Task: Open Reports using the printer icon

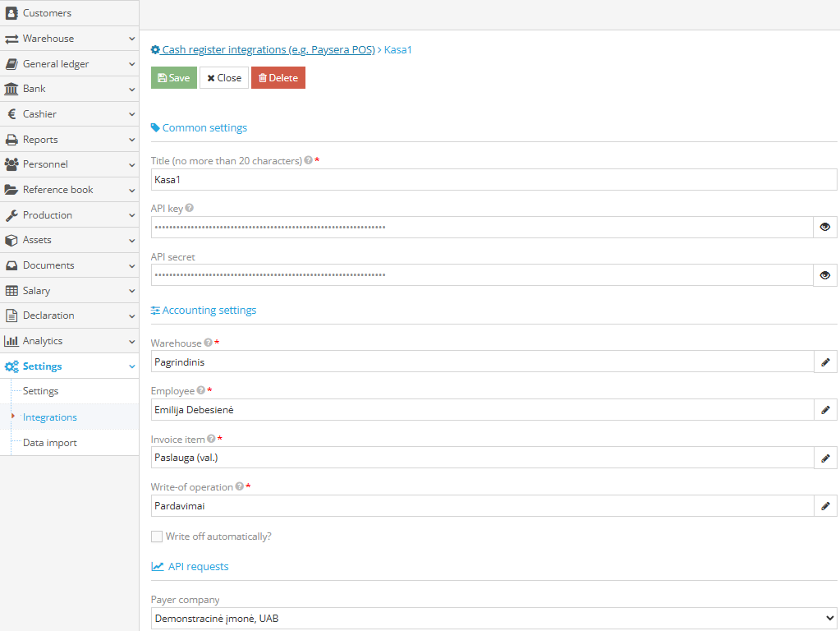Action: click(11, 139)
